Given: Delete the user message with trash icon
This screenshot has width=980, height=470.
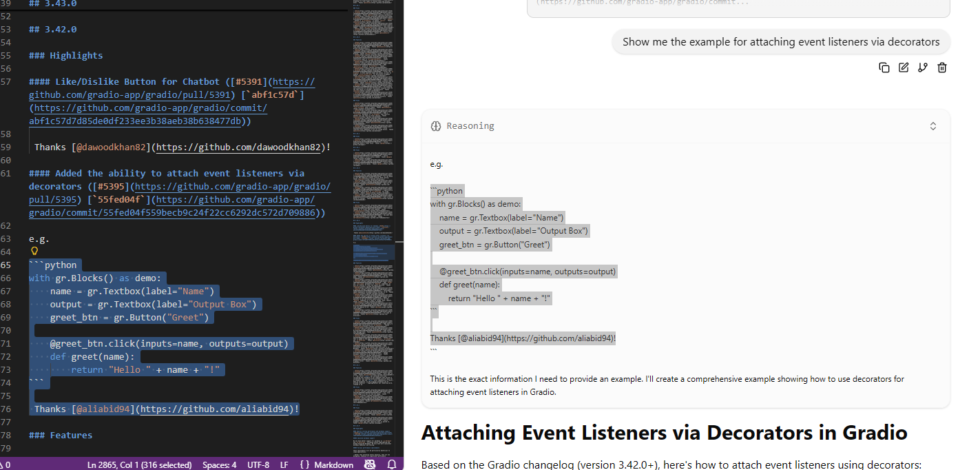Looking at the screenshot, I should pyautogui.click(x=942, y=68).
